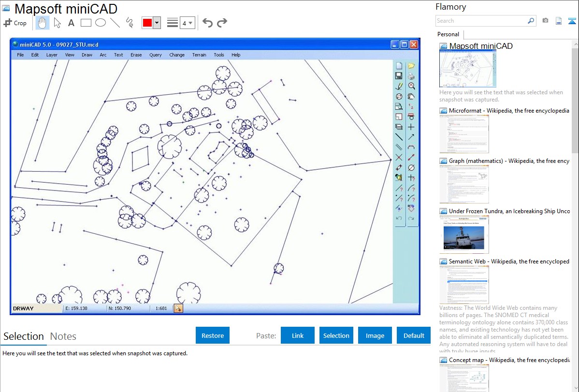
Task: Click the blue upward triangle icon in Flamory header
Action: (x=572, y=21)
